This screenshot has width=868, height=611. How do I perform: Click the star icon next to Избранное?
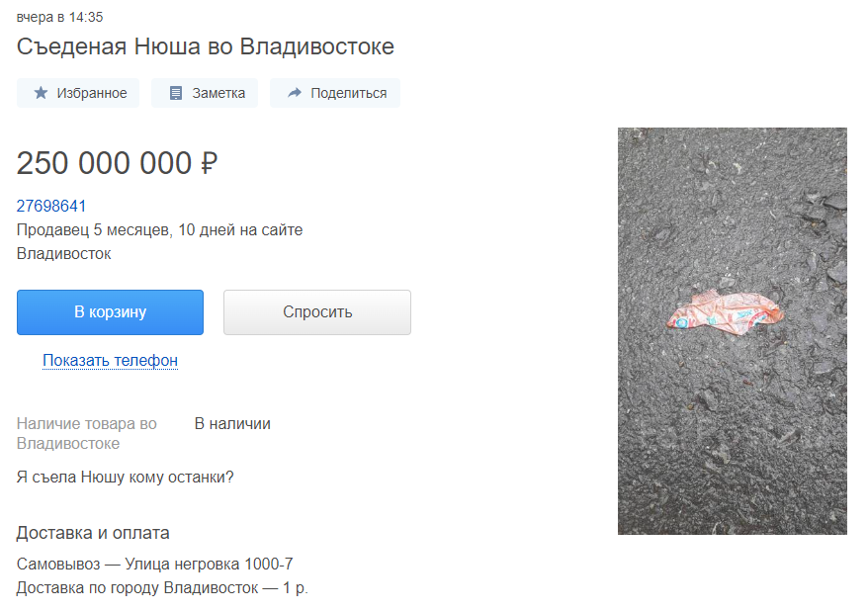(x=41, y=93)
